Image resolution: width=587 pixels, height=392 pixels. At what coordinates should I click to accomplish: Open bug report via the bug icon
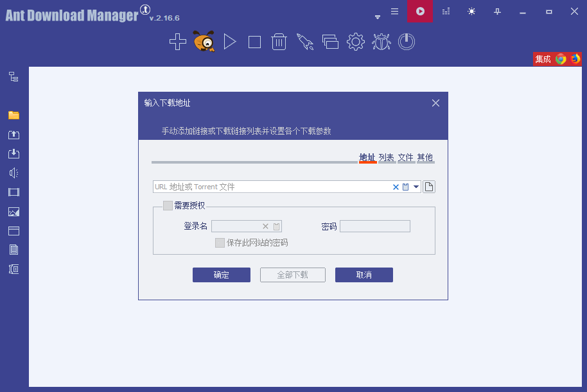point(381,41)
